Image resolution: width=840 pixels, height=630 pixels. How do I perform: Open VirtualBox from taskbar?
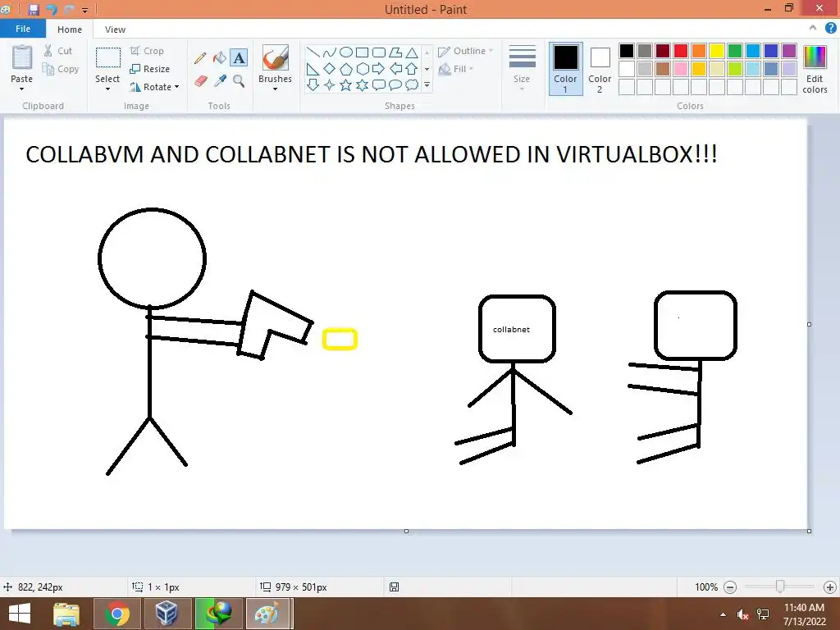(x=167, y=614)
